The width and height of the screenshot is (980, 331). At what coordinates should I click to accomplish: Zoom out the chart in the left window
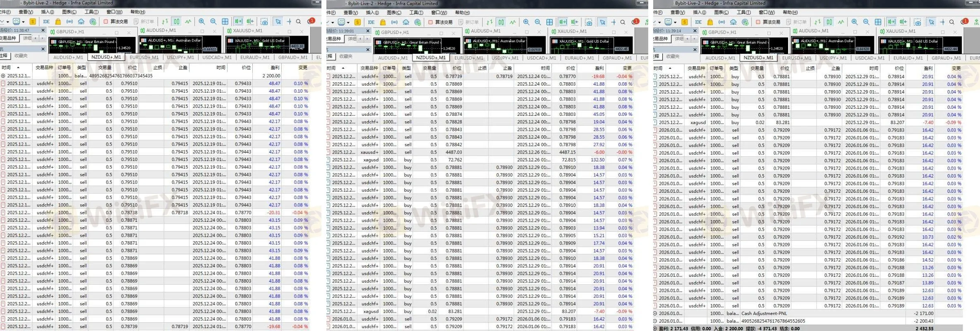[213, 22]
